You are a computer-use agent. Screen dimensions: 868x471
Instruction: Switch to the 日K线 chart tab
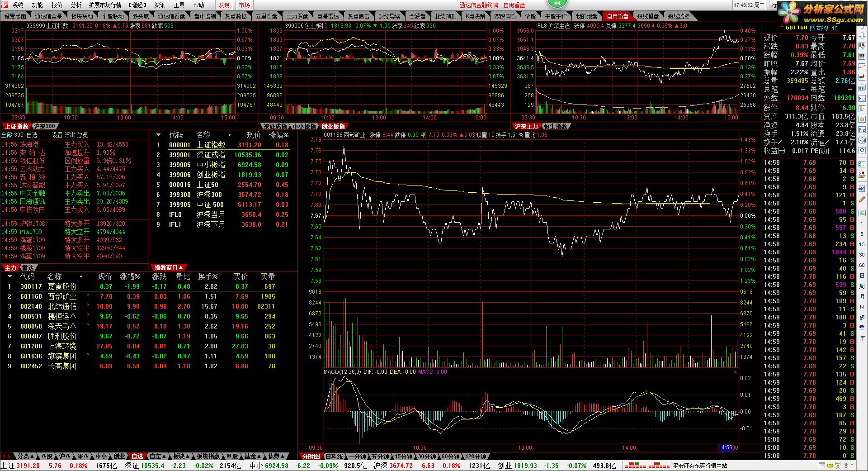(335, 457)
